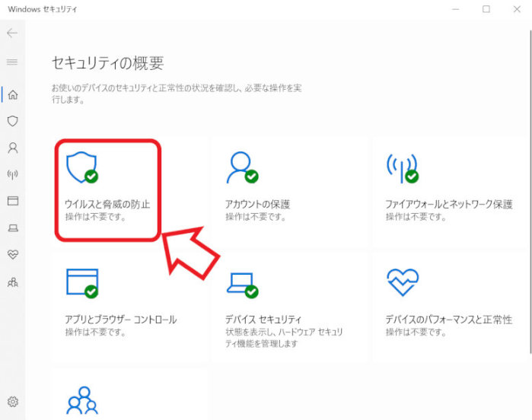
Task: Open virus protection shield icon in the sidebar
Action: [13, 121]
